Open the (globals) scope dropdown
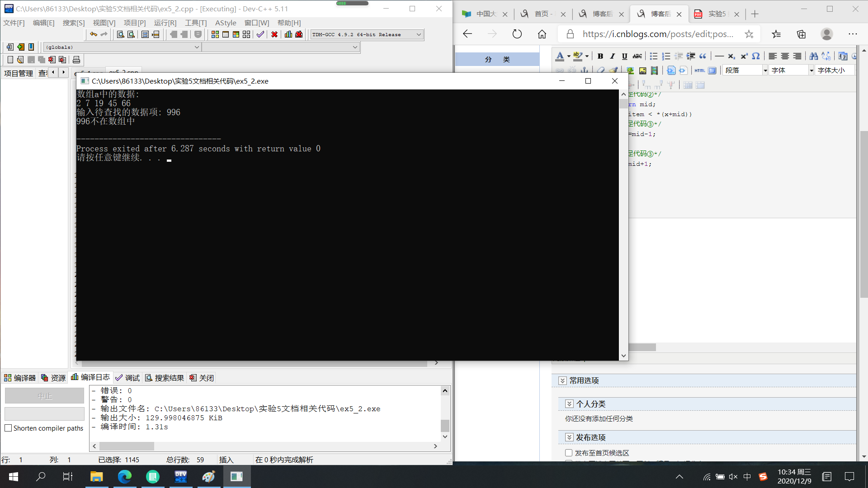Image resolution: width=868 pixels, height=488 pixels. [x=197, y=47]
